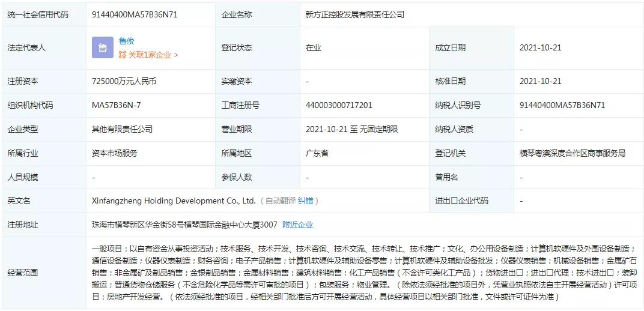Click the 统一社会信用代码 label
Viewport: 644px width, 311px height.
pyautogui.click(x=38, y=15)
